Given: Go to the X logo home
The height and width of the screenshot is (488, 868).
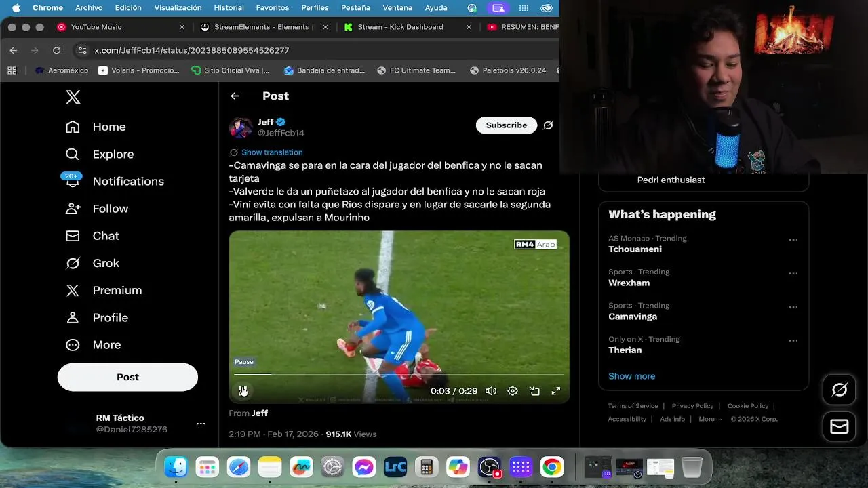Looking at the screenshot, I should 73,97.
